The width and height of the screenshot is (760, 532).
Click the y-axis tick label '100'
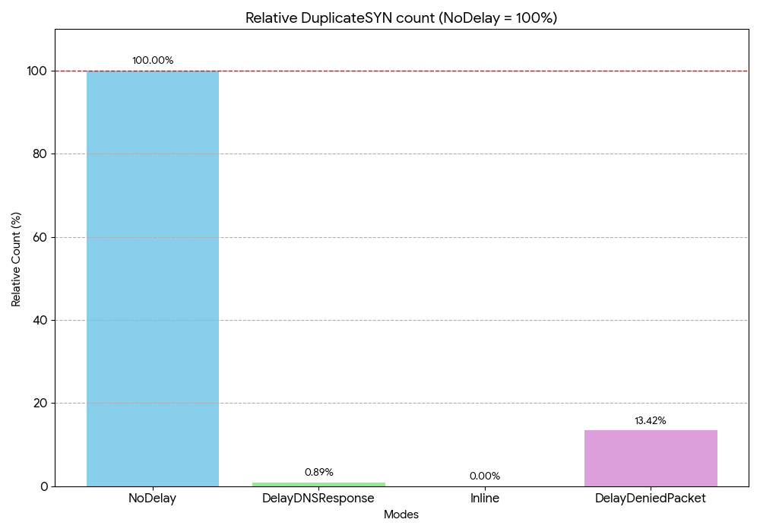click(37, 71)
